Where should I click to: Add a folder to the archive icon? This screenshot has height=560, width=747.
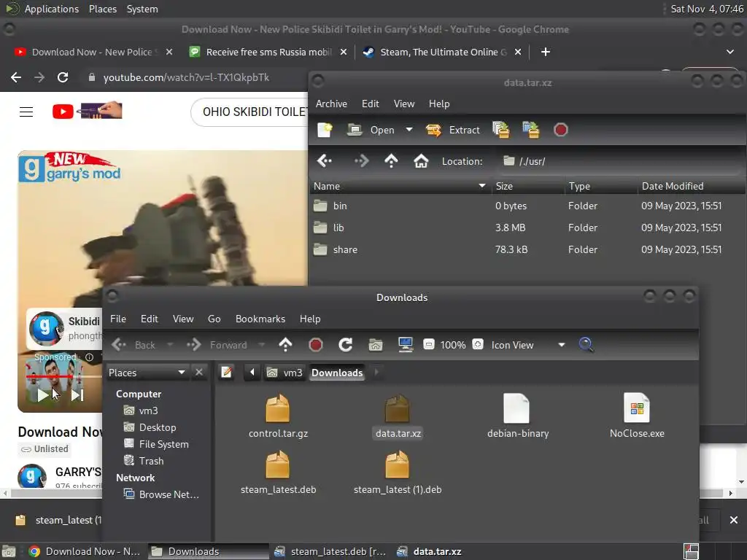click(531, 130)
